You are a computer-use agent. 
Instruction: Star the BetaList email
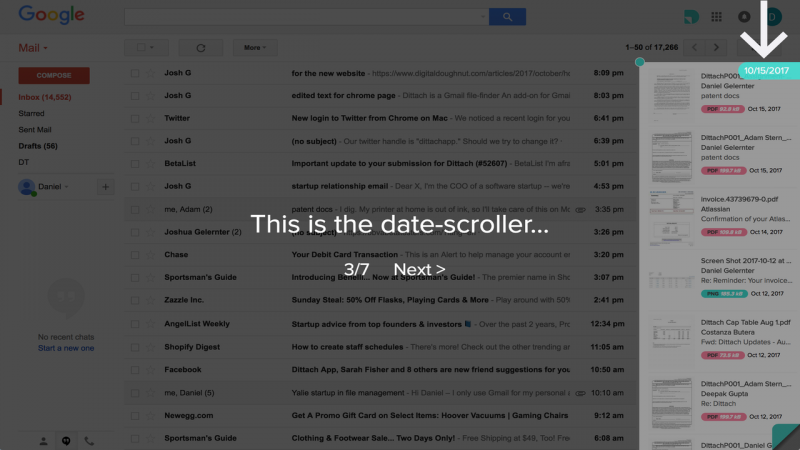tap(151, 164)
